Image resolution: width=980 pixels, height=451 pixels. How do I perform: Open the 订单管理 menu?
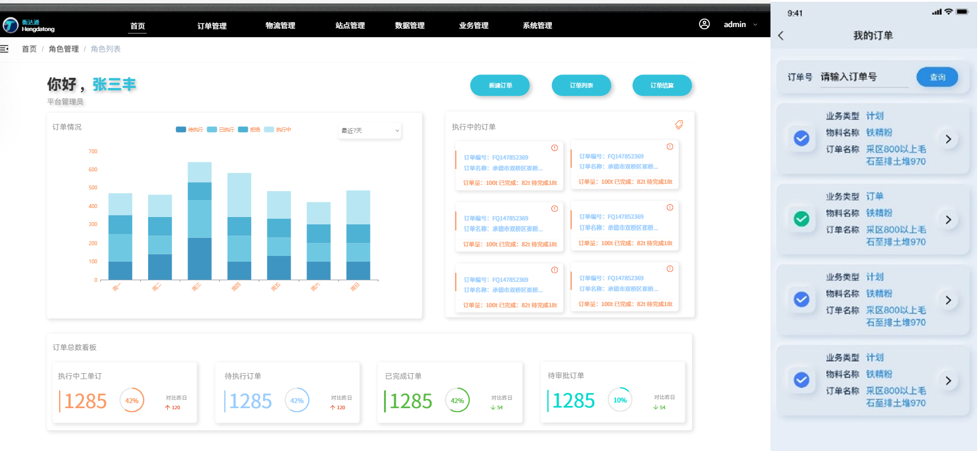click(212, 26)
